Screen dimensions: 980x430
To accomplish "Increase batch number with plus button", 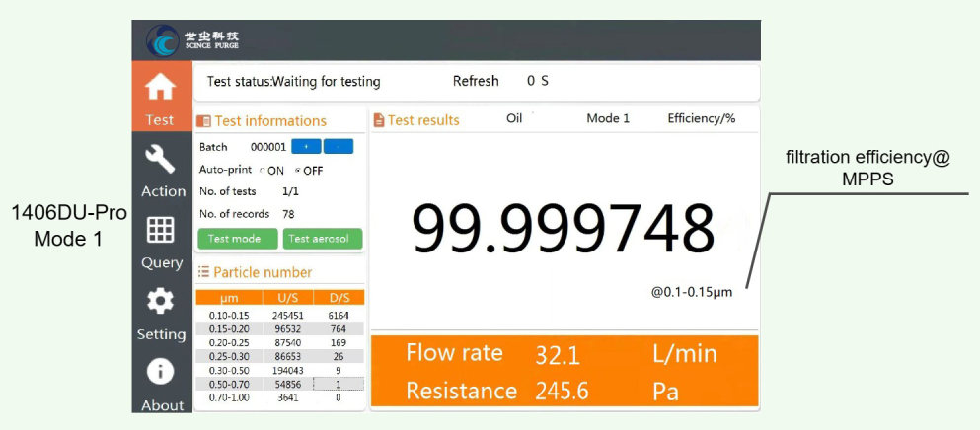I will coord(306,147).
